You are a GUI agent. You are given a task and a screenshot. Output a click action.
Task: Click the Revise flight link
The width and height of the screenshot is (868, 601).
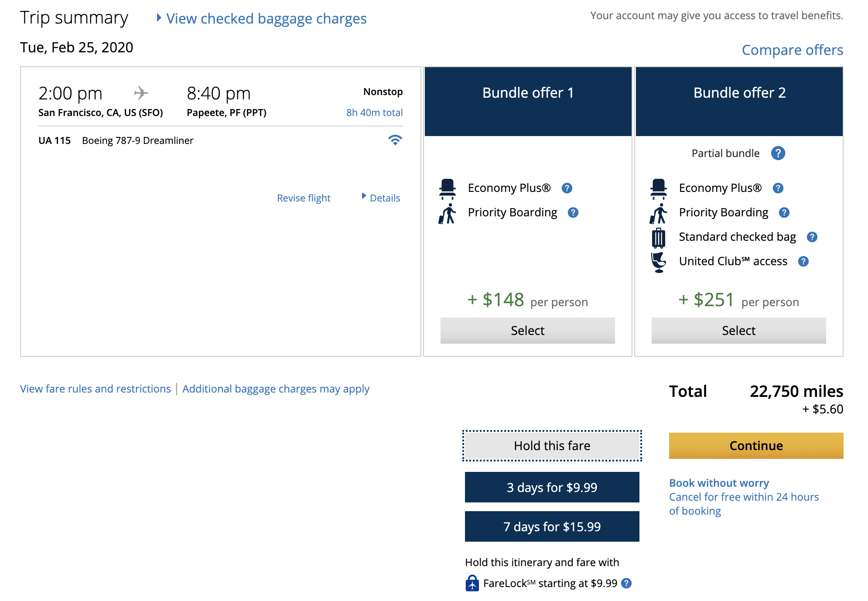304,198
